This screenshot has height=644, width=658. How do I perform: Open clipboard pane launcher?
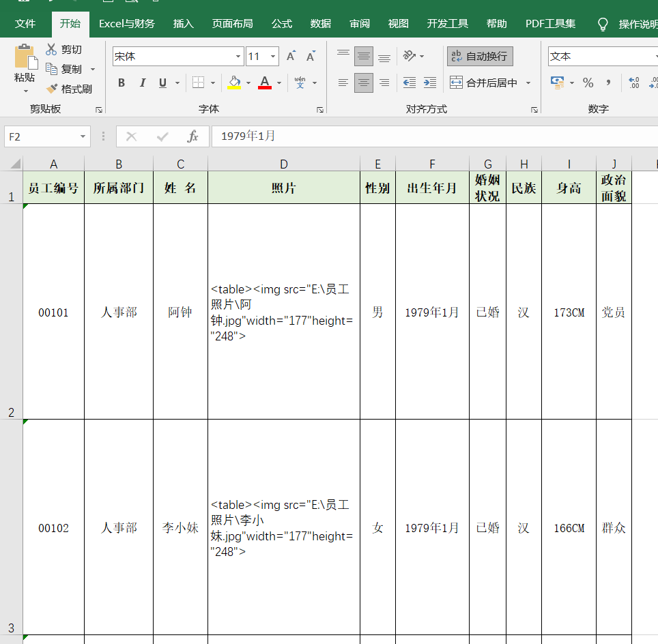99,110
